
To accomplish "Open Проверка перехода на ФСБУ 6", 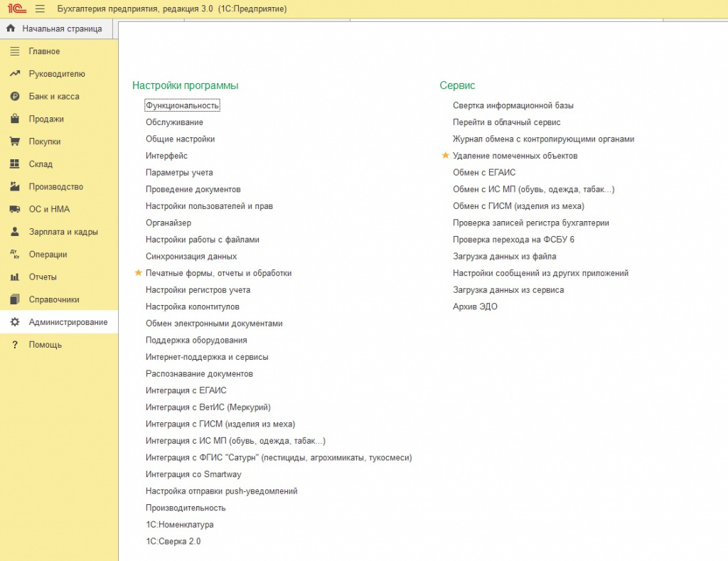I will click(513, 239).
